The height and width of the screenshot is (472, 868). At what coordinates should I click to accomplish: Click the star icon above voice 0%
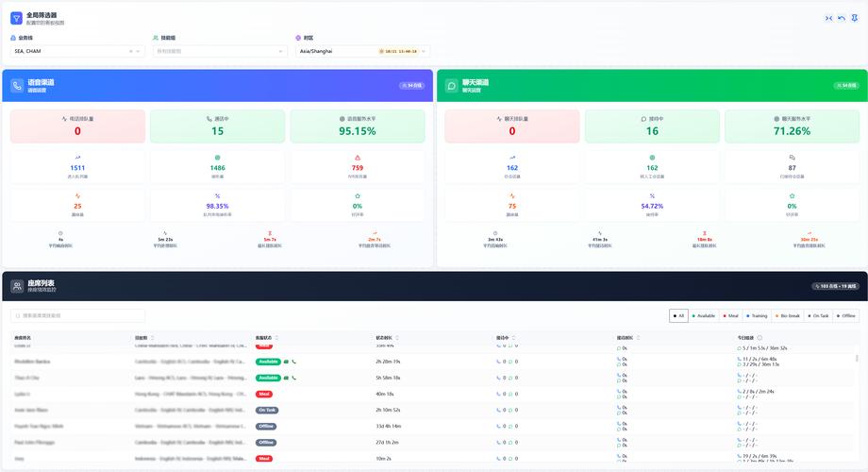pos(358,196)
